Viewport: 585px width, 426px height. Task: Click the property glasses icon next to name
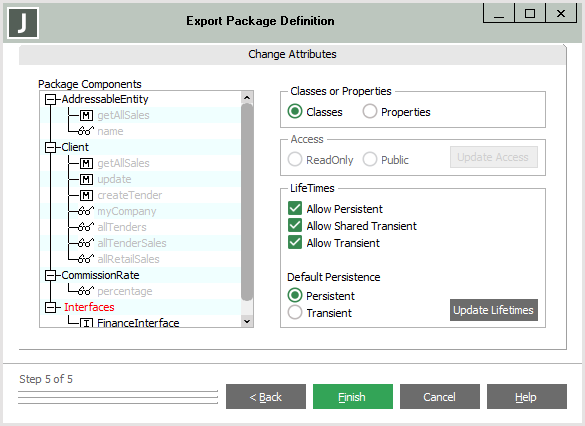[x=86, y=131]
